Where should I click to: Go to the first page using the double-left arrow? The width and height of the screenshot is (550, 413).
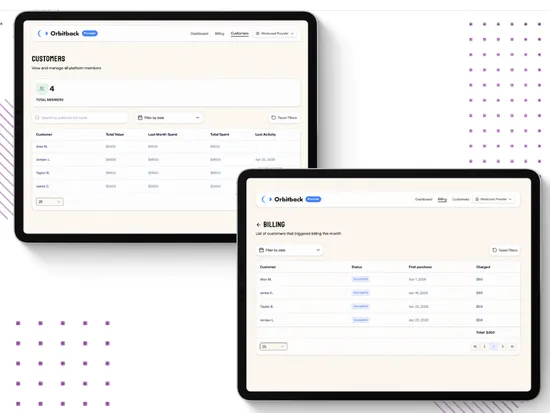475,346
